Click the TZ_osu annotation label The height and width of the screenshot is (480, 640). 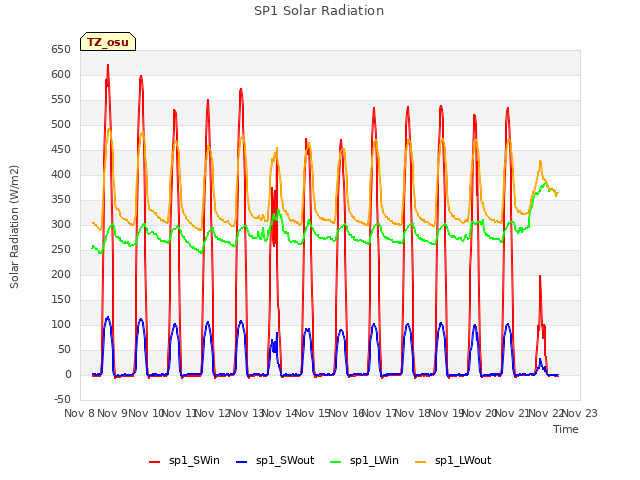pos(108,42)
